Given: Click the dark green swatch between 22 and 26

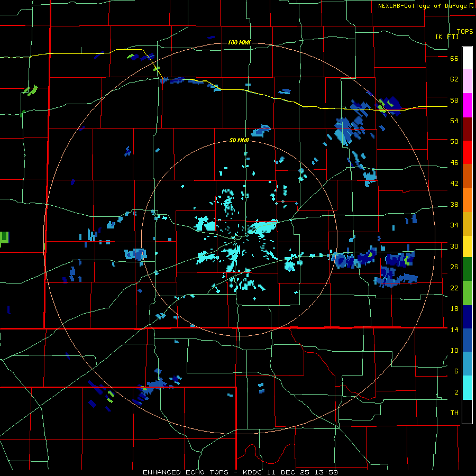Looking at the screenshot, I should pos(467,269).
